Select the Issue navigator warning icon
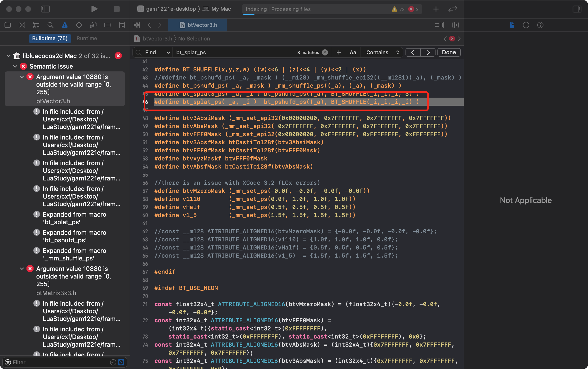The height and width of the screenshot is (369, 588). click(65, 25)
